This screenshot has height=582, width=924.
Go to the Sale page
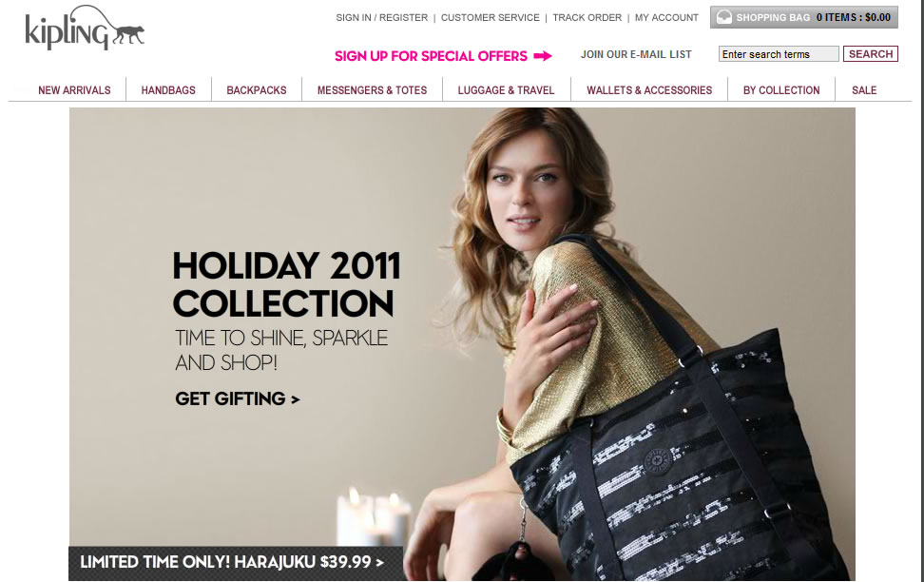tap(864, 90)
